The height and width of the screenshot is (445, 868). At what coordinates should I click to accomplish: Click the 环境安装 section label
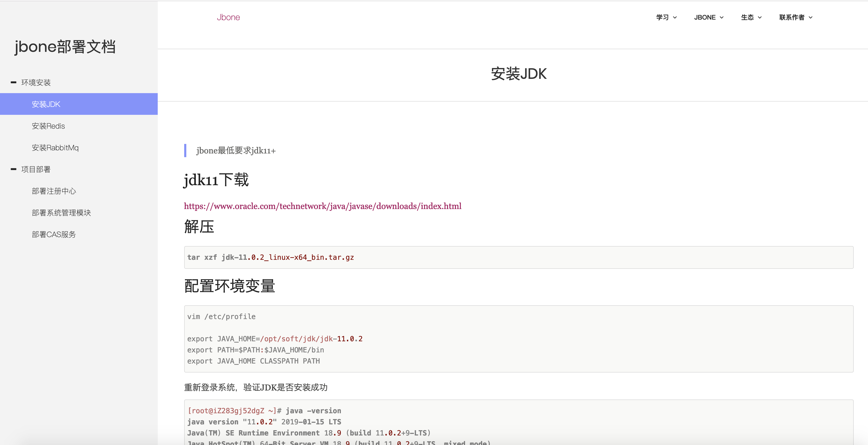(36, 83)
